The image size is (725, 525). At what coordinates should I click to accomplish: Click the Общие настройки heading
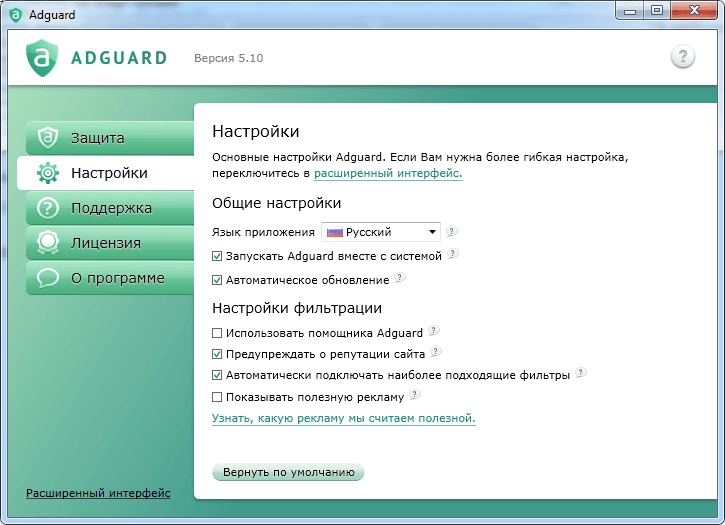276,203
